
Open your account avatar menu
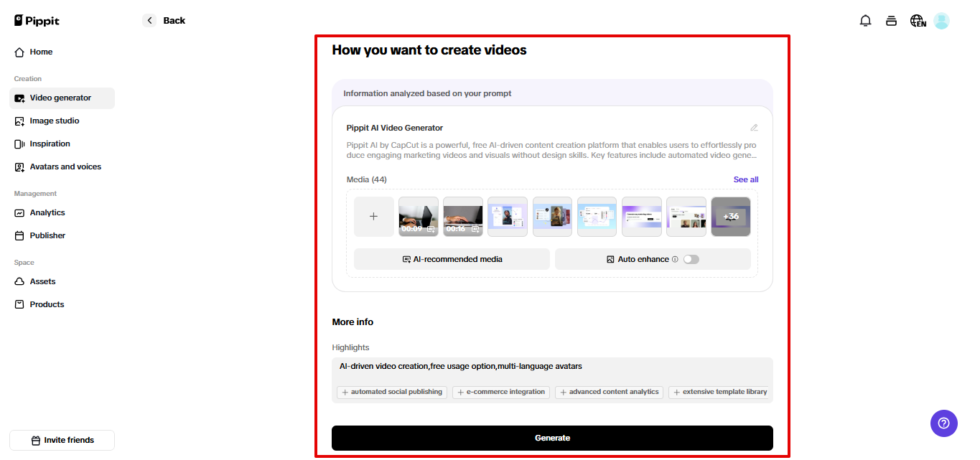941,20
